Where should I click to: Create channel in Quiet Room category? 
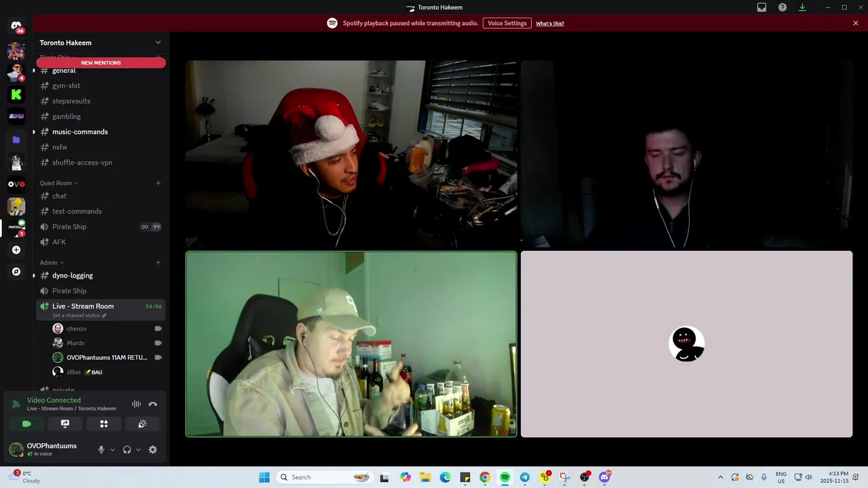158,183
